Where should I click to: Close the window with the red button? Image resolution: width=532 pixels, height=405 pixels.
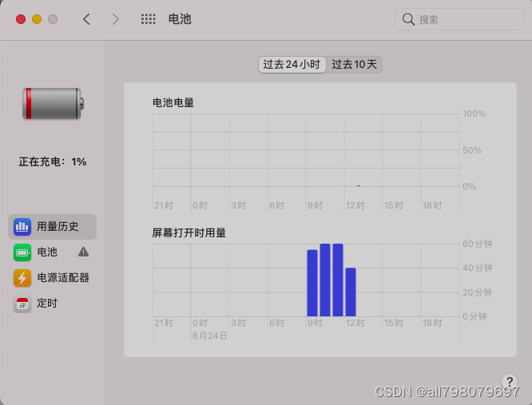coord(21,19)
